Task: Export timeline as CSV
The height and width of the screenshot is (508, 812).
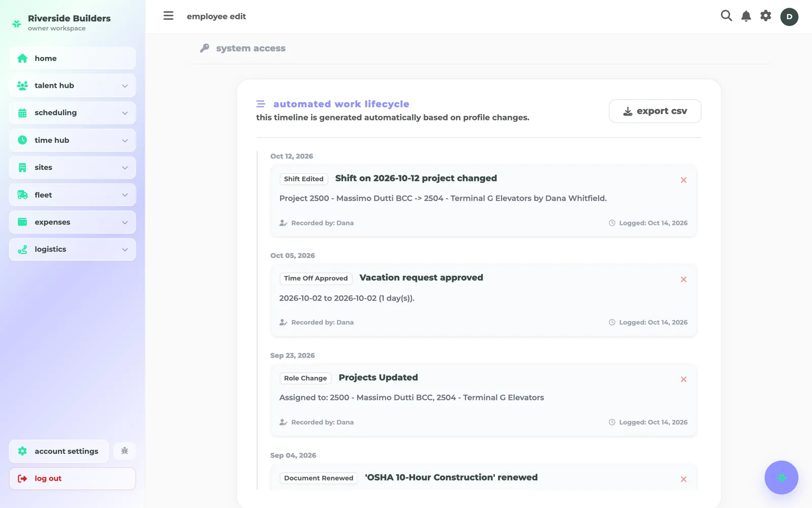Action: (x=655, y=111)
